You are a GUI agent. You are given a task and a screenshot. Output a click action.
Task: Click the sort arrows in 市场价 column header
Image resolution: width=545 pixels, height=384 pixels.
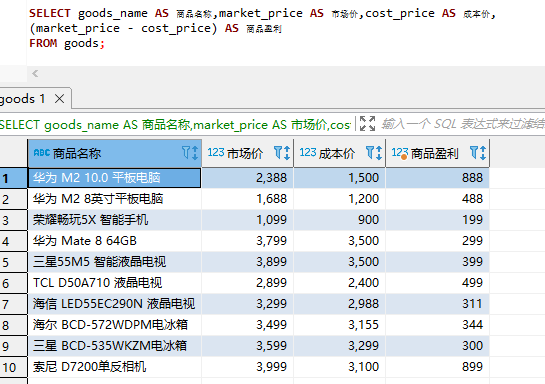[287, 153]
